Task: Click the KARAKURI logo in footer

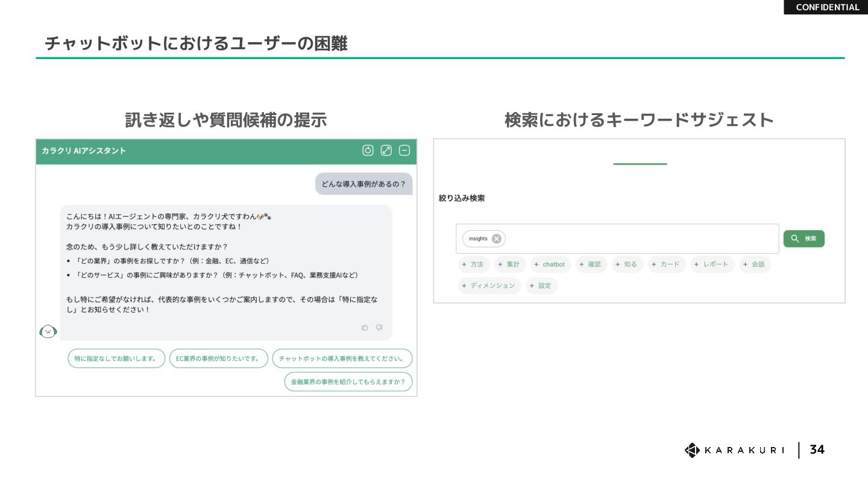Action: tap(734, 450)
